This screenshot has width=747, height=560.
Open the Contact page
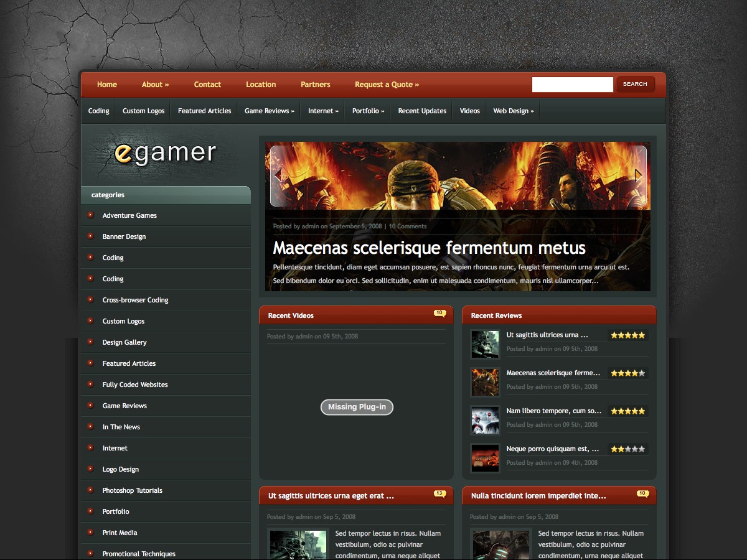(207, 85)
